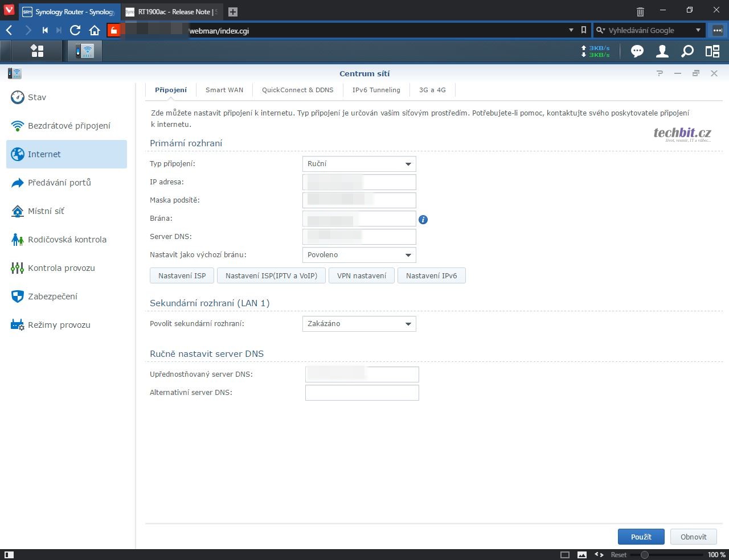Reload the page in the browser
Screen dimensions: 729x560
75,30
